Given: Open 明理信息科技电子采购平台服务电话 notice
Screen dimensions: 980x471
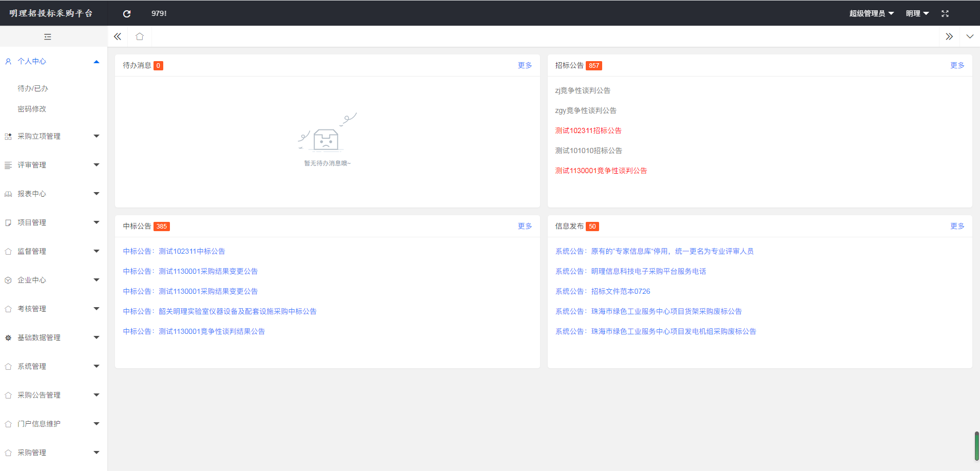Looking at the screenshot, I should pos(630,271).
